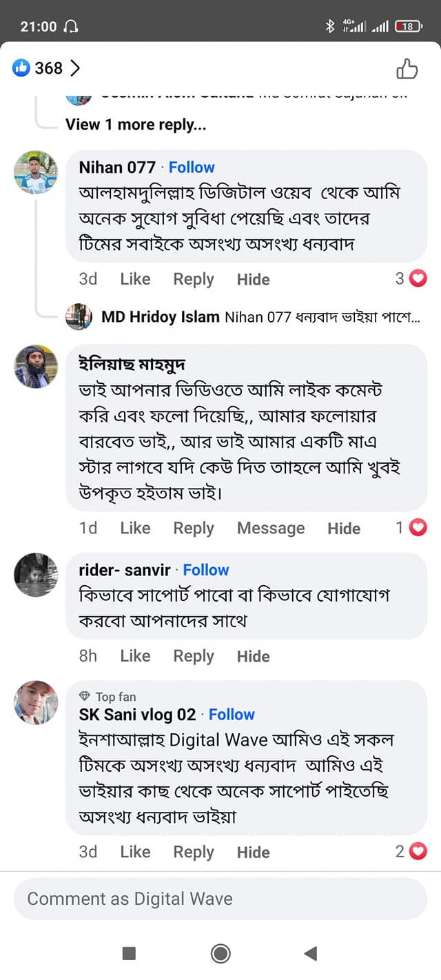Like Nihan 077's comment
The width and height of the screenshot is (441, 980).
tap(135, 279)
